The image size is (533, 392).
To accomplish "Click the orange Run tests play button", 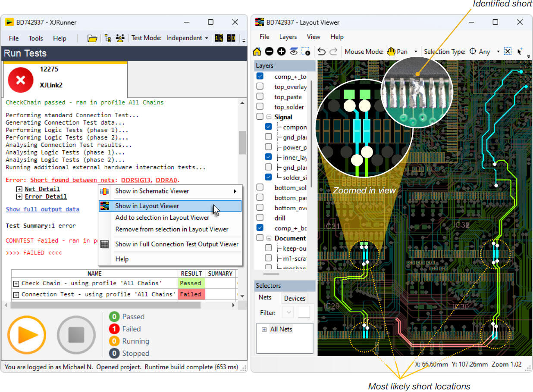I will pyautogui.click(x=26, y=335).
